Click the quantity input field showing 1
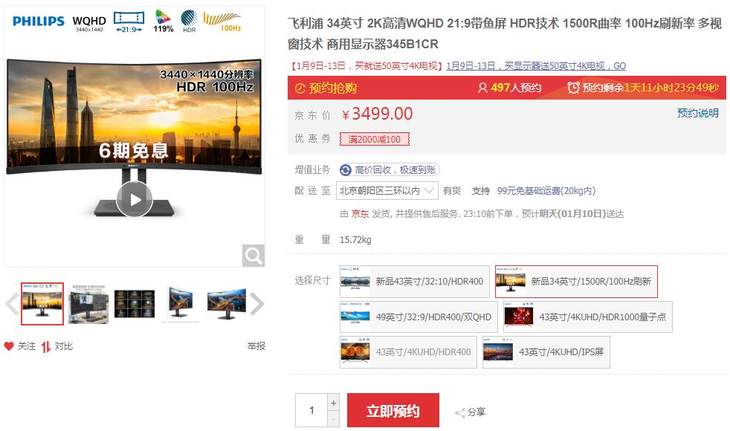This screenshot has height=431, width=730. (312, 410)
